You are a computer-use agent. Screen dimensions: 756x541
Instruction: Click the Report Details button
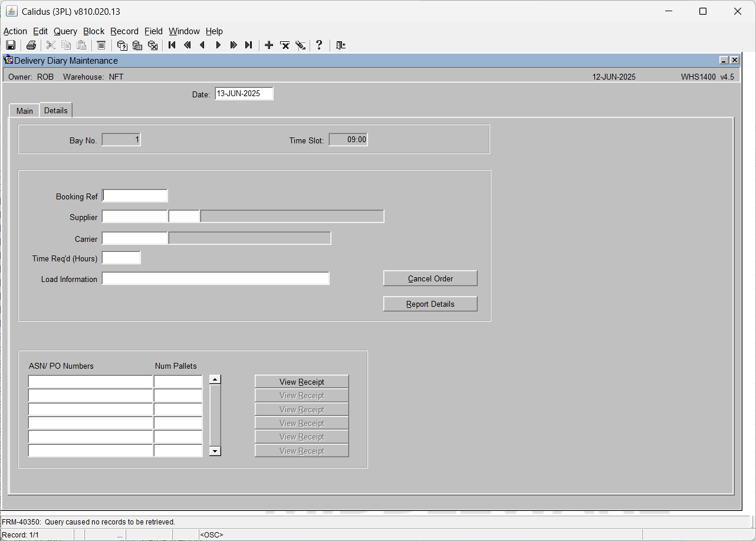coord(430,304)
